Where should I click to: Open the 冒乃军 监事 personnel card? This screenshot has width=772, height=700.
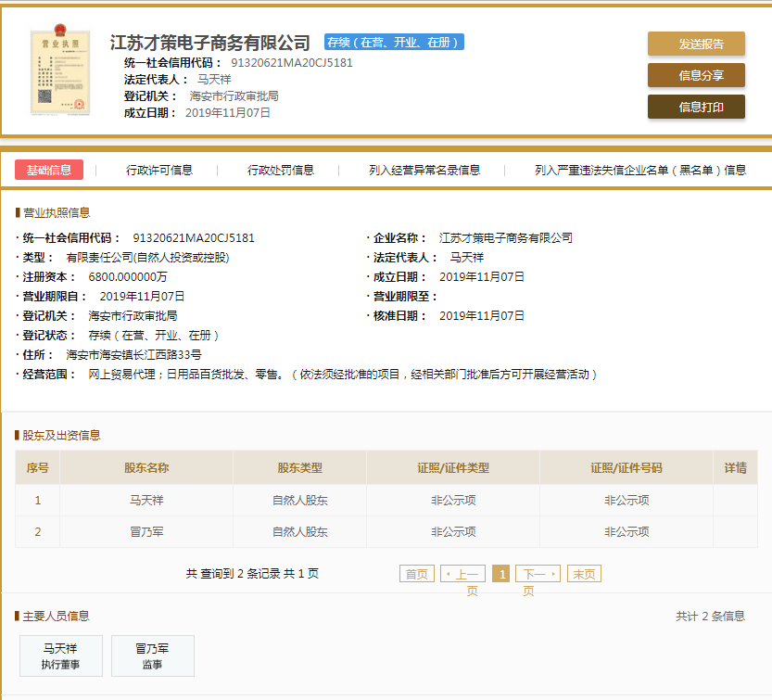coord(152,655)
